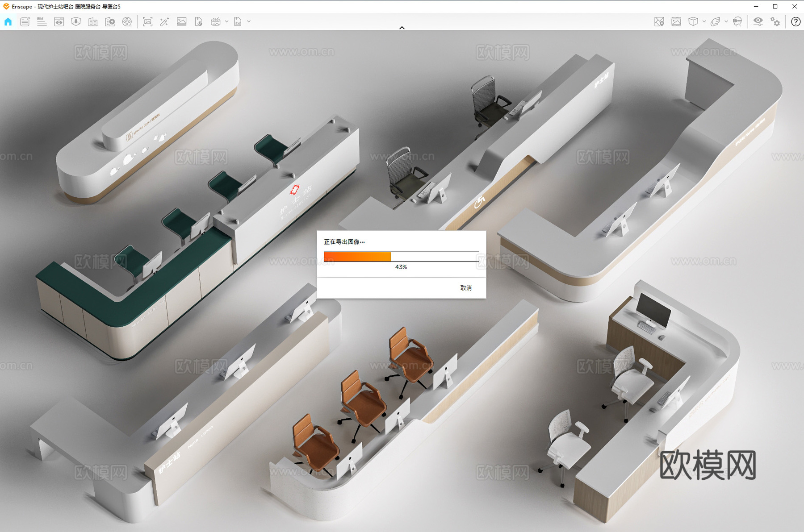Viewport: 804px width, 532px height.
Task: Open the asset library buildings icon
Action: click(x=93, y=21)
